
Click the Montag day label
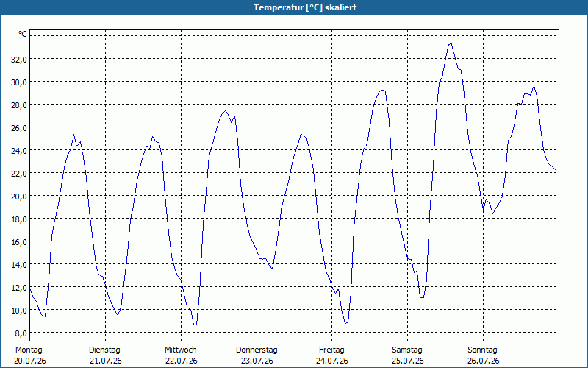(29, 350)
